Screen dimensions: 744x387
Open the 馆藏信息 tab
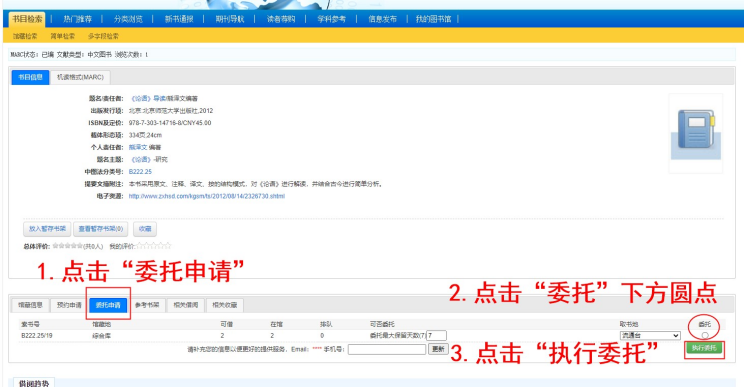30,305
